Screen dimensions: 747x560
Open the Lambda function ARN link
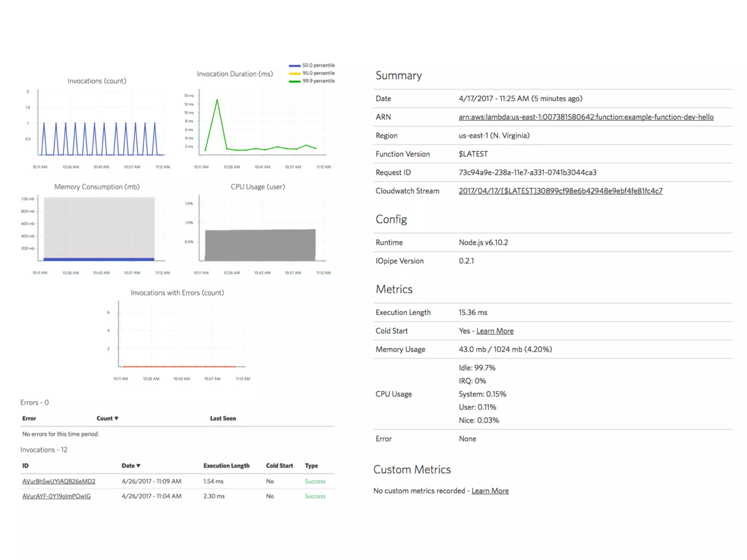(x=586, y=117)
